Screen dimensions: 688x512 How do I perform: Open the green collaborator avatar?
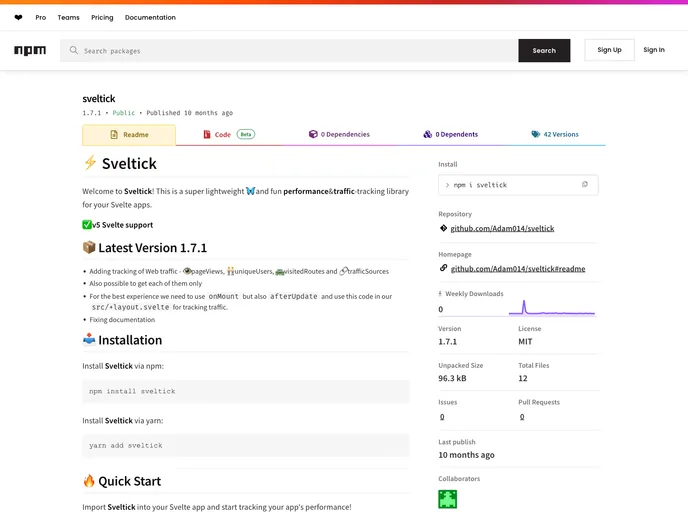[447, 499]
